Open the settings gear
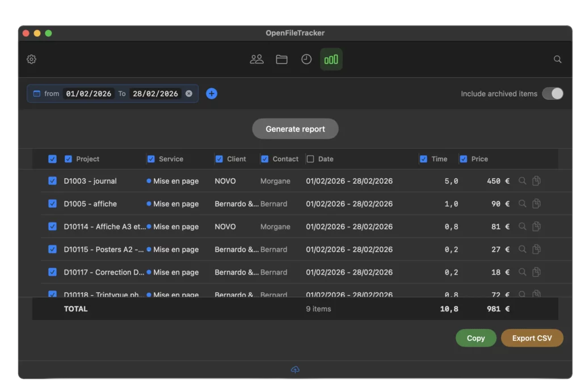The width and height of the screenshot is (581, 392). [x=32, y=59]
